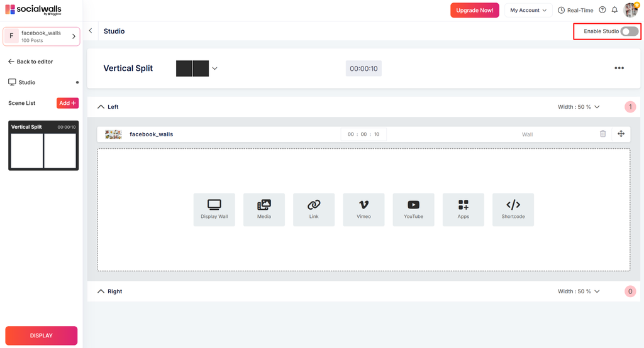
Task: Select the Vertical Split scene thumbnail
Action: (x=43, y=145)
